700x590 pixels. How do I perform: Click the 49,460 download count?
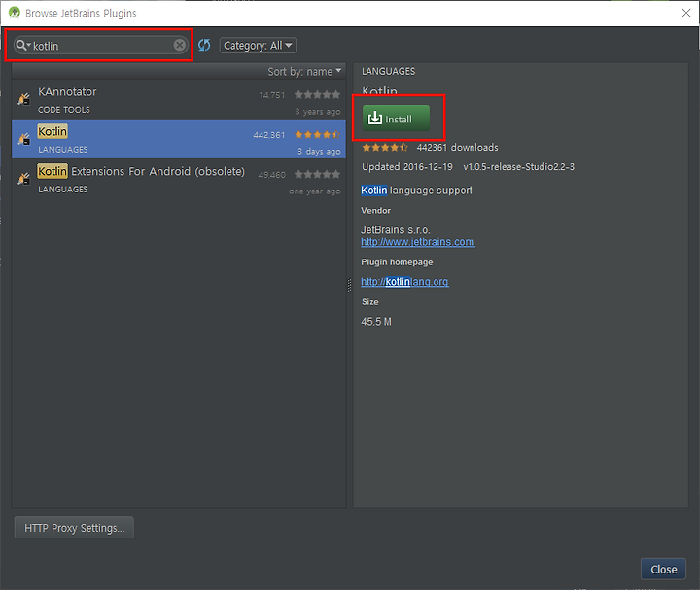point(271,175)
